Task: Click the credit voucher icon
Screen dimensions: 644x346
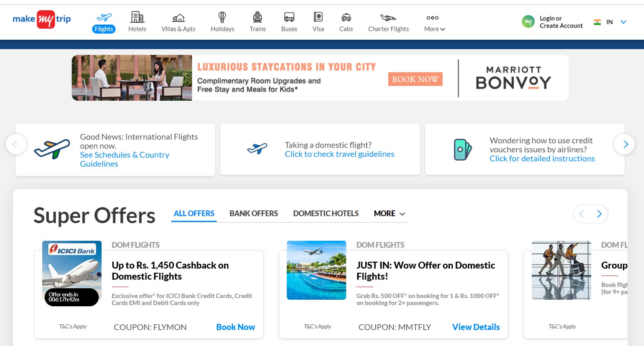Action: point(463,149)
